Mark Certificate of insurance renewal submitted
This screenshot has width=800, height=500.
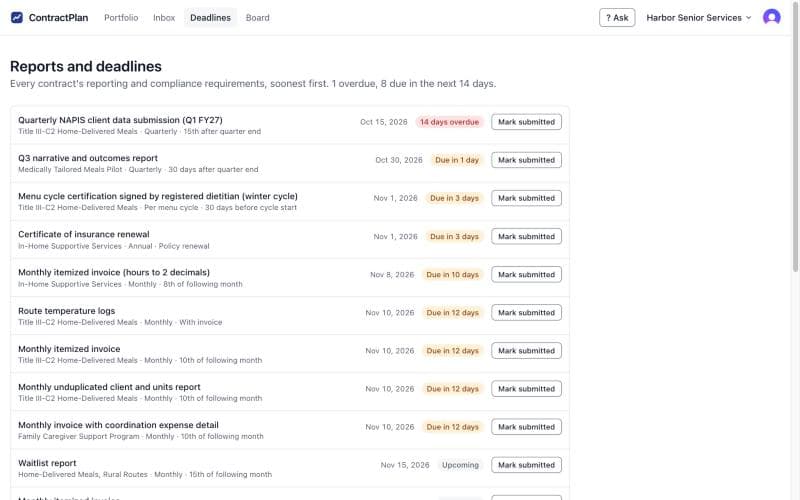coord(526,236)
